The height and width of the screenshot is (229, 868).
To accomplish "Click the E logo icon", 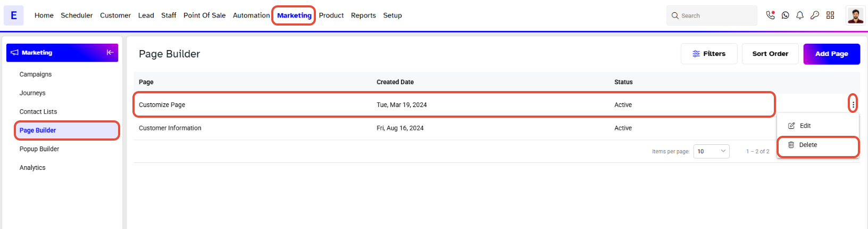I will (13, 15).
